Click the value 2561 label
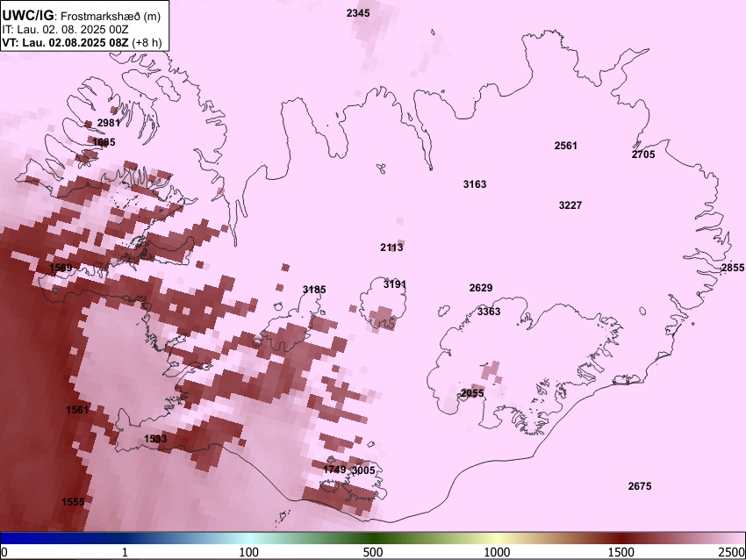Image resolution: width=746 pixels, height=560 pixels. 566,146
